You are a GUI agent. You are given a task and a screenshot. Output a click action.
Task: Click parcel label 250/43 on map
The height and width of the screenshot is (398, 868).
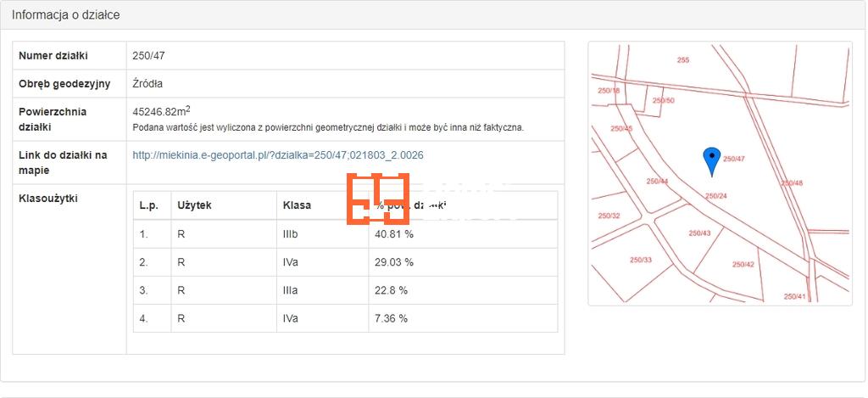tap(699, 233)
